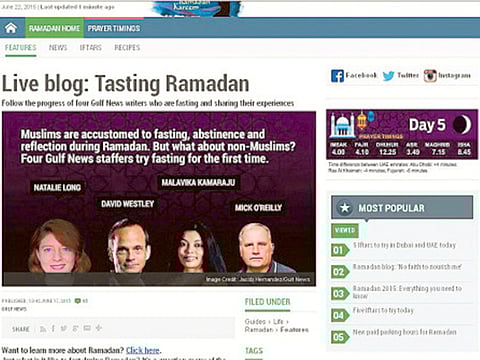480x360 pixels.
Task: Click the image credit caption
Action: (x=258, y=279)
